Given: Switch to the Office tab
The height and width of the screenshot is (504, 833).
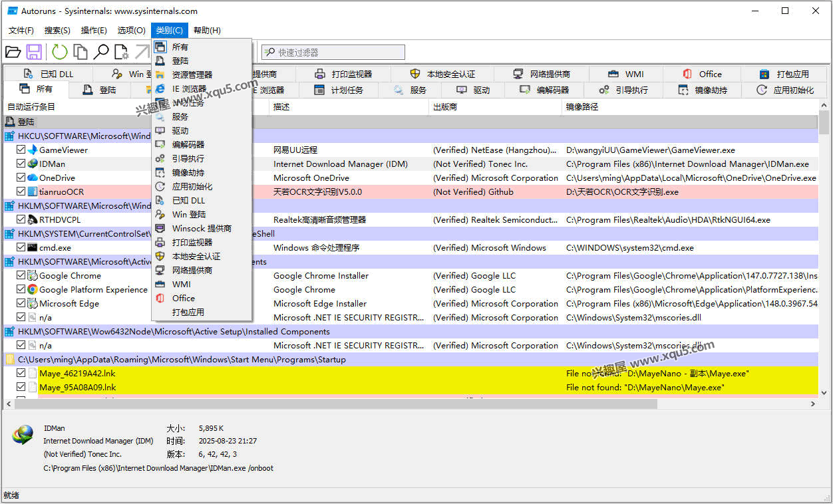Looking at the screenshot, I should pyautogui.click(x=702, y=74).
